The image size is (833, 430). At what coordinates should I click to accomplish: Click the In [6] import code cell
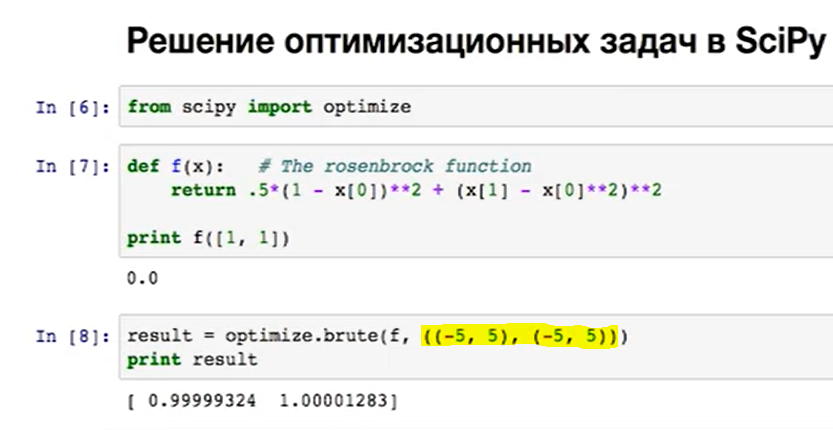click(476, 106)
